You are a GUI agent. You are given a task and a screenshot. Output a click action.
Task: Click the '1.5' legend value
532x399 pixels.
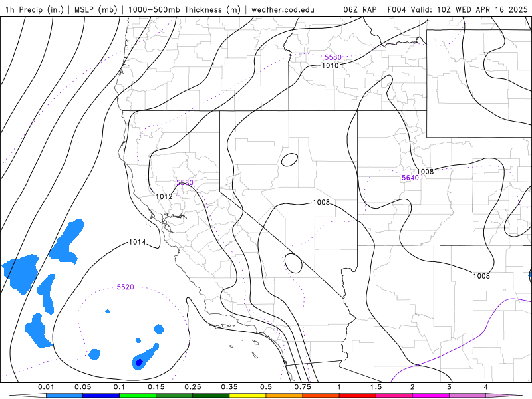(376, 387)
